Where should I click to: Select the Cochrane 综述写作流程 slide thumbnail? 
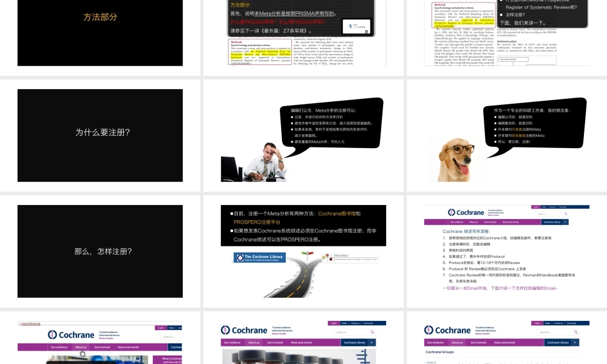tap(506, 251)
